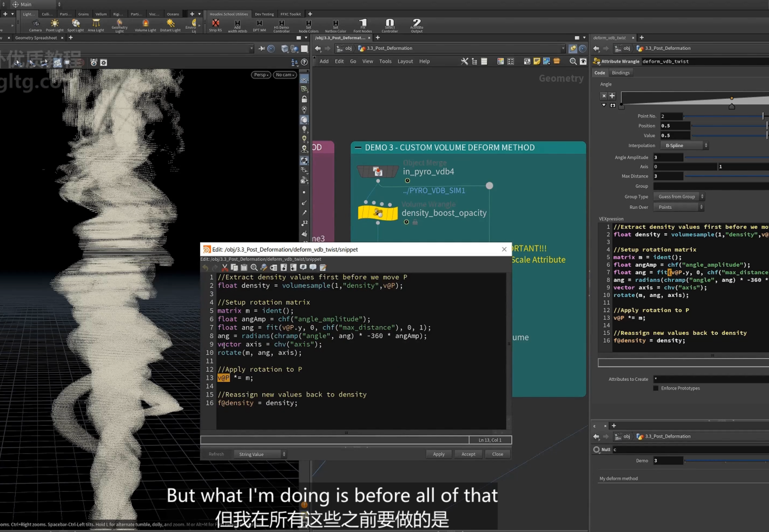Expand the Run Over Points dropdown
769x532 pixels.
[679, 207]
